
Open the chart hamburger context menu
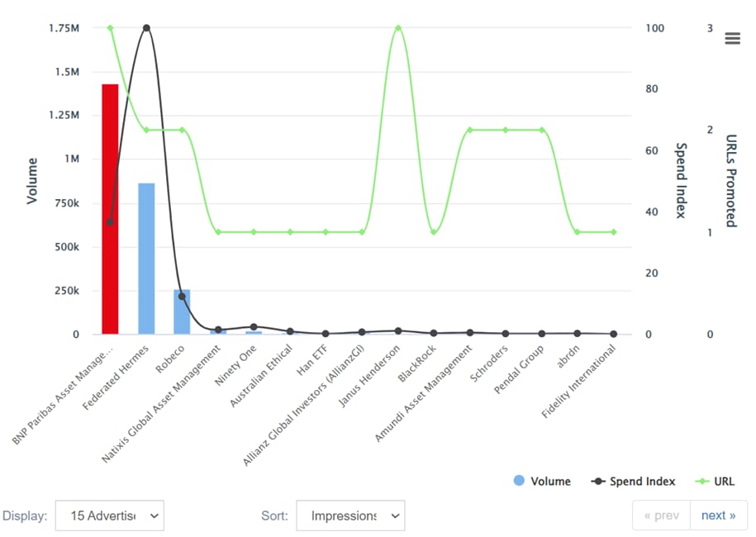coord(732,38)
